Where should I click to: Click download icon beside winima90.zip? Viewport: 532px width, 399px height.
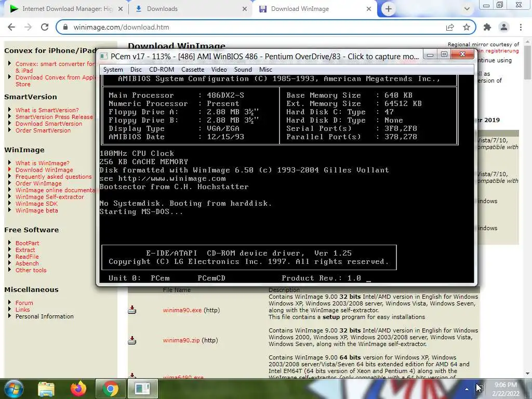tap(132, 340)
